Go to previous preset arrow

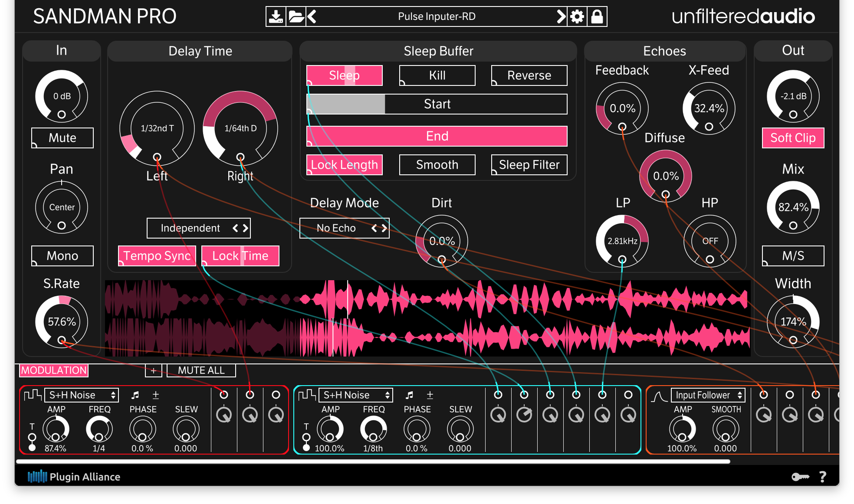pyautogui.click(x=312, y=17)
